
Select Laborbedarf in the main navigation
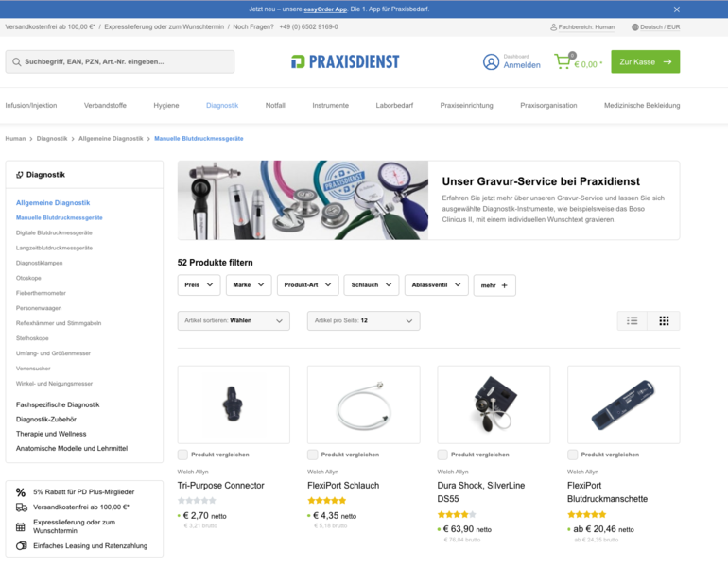coord(394,105)
